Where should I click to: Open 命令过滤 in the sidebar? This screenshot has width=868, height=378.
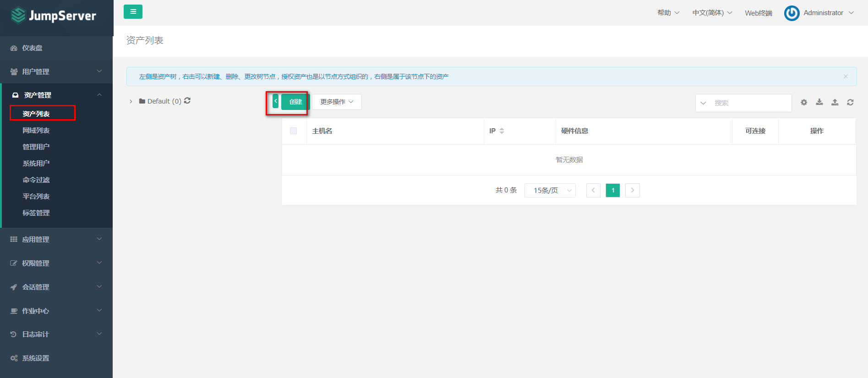click(36, 180)
